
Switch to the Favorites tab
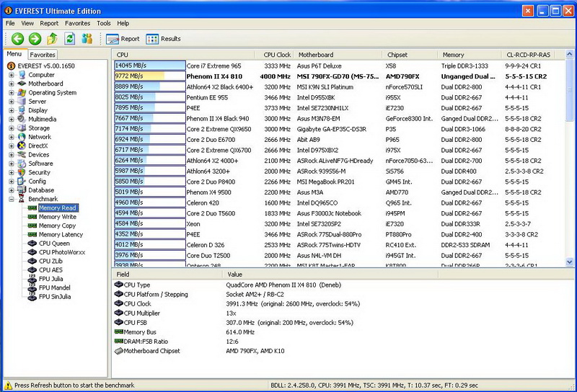(43, 55)
